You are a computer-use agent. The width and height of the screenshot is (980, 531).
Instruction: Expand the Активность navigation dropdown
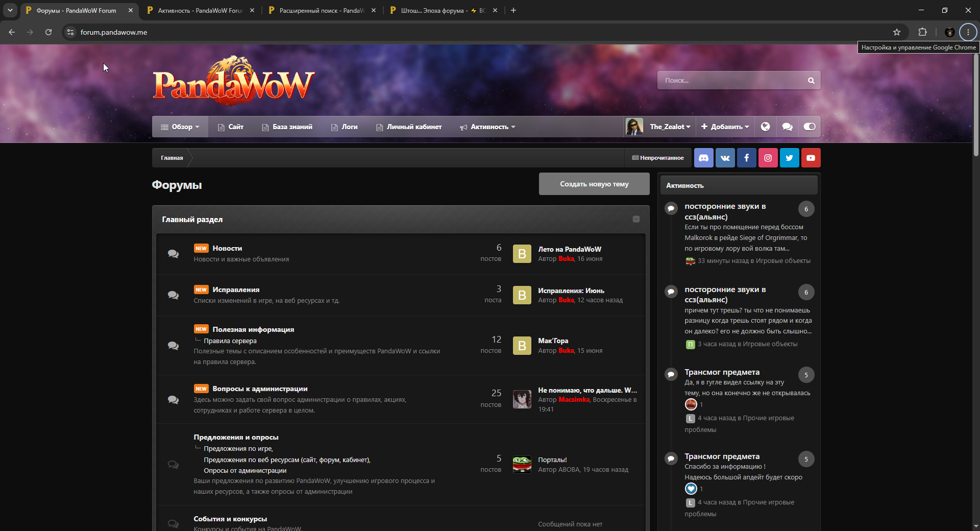pos(487,127)
